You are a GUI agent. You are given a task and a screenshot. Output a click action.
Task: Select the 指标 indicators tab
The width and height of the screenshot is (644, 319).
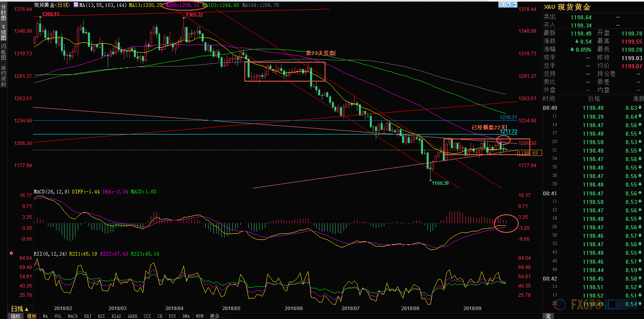(16, 316)
